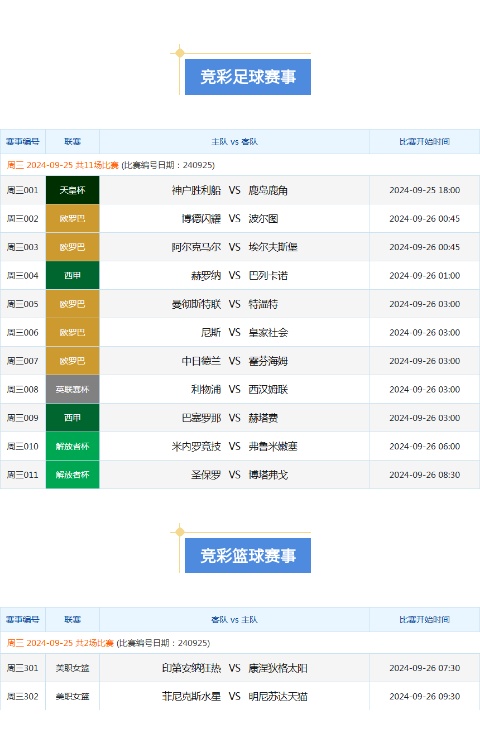
Task: Select team 博德闪耀
Action: (x=201, y=219)
